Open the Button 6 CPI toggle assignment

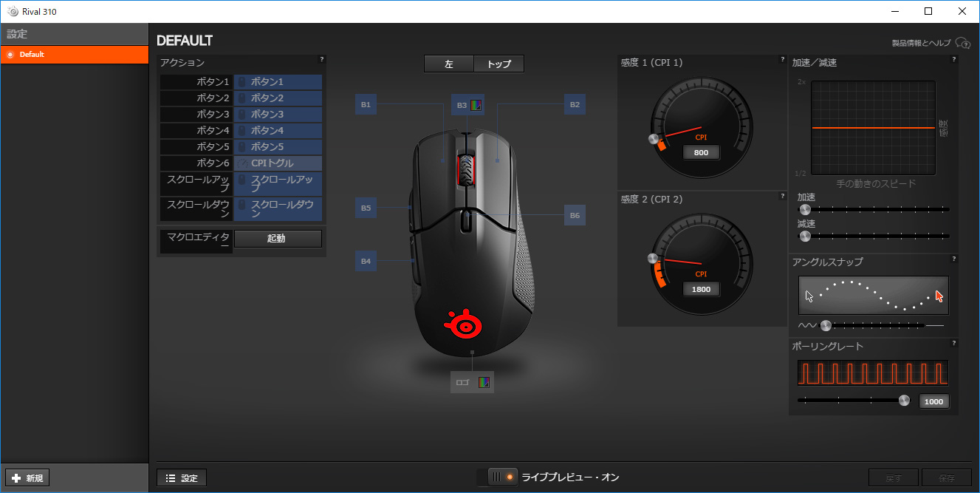[278, 163]
